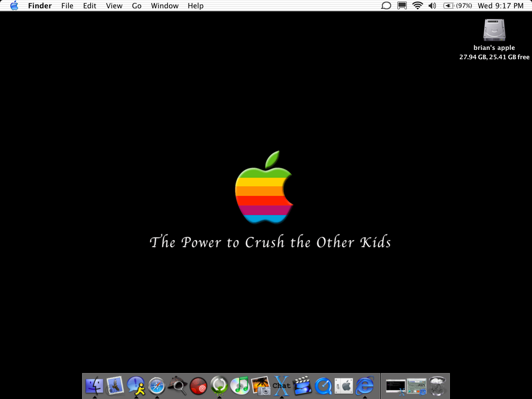Restore the minimized X Chat window
Screen dimensions: 532x399
tap(396, 387)
